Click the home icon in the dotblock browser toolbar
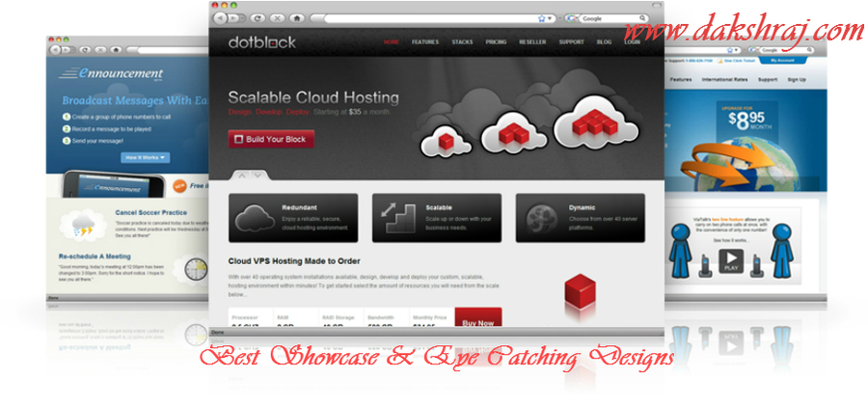 click(x=297, y=18)
